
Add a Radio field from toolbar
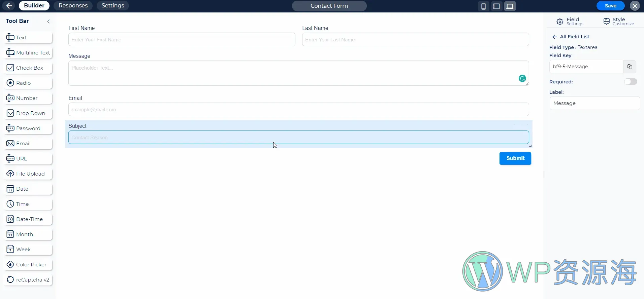pos(29,83)
